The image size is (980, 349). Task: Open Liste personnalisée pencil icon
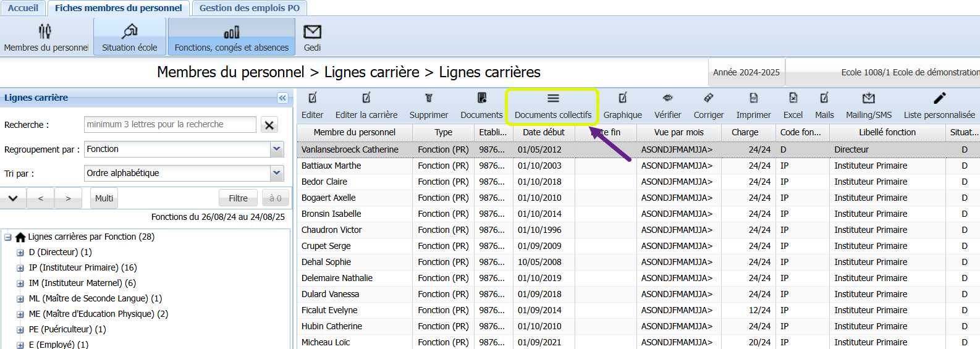tap(939, 98)
